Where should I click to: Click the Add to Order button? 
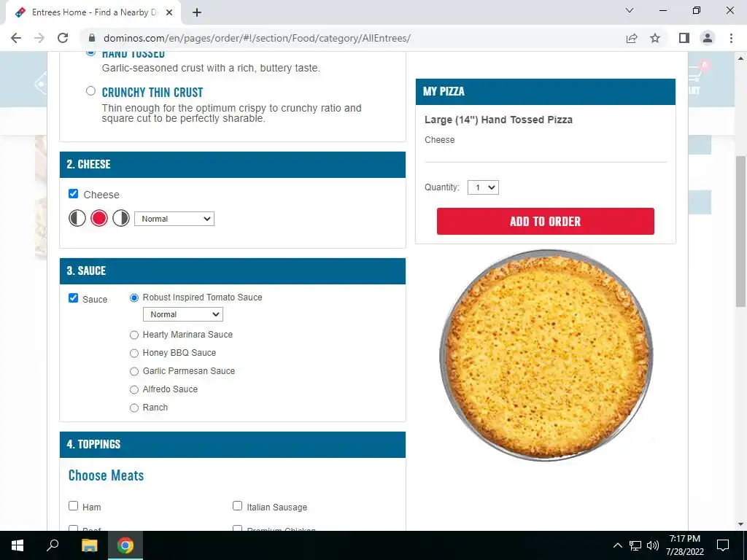click(546, 222)
